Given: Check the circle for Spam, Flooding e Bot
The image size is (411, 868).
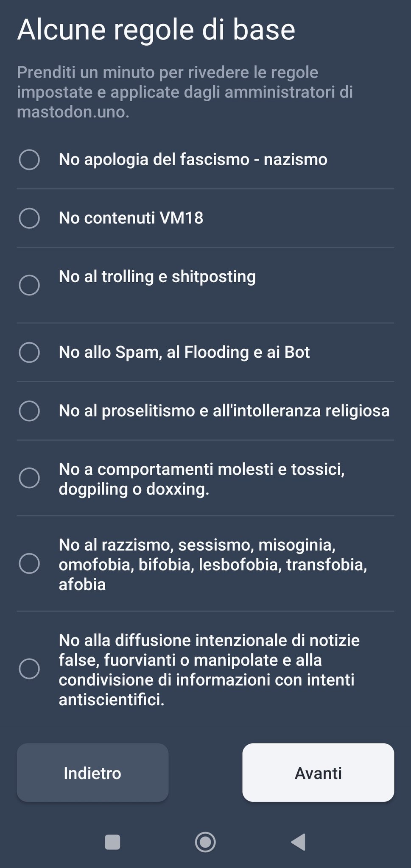Looking at the screenshot, I should coord(29,352).
